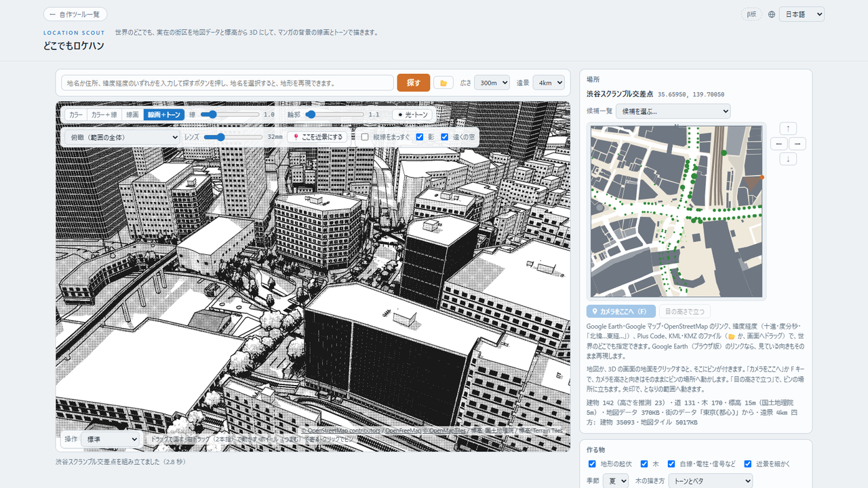Click the 目の高さで立つ button
Viewport: 868px width, 488px height.
click(685, 312)
